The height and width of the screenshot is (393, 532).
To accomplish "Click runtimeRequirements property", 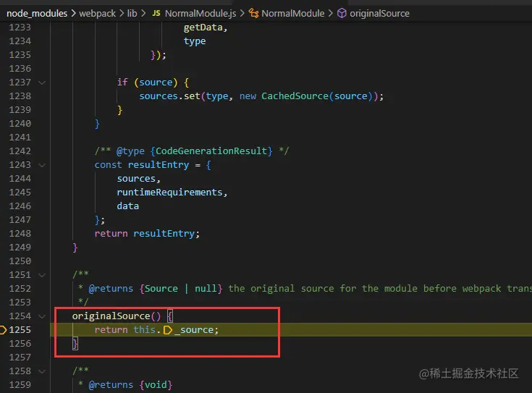I will tap(169, 193).
